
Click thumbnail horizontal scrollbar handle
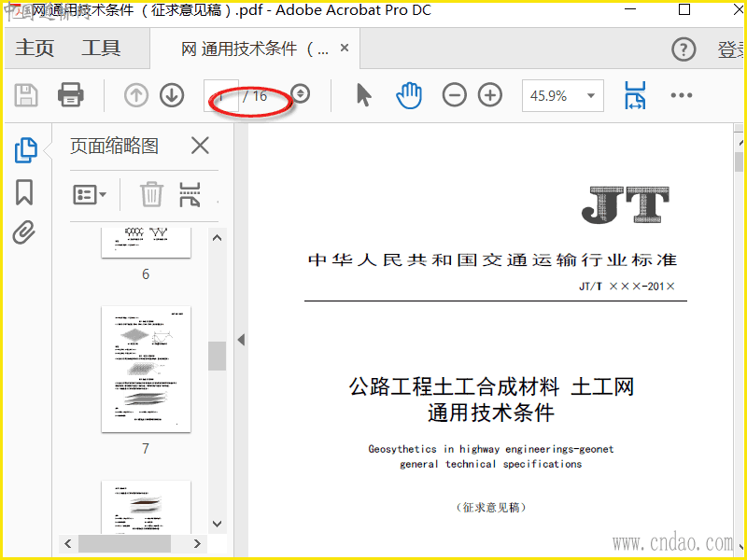pyautogui.click(x=124, y=543)
